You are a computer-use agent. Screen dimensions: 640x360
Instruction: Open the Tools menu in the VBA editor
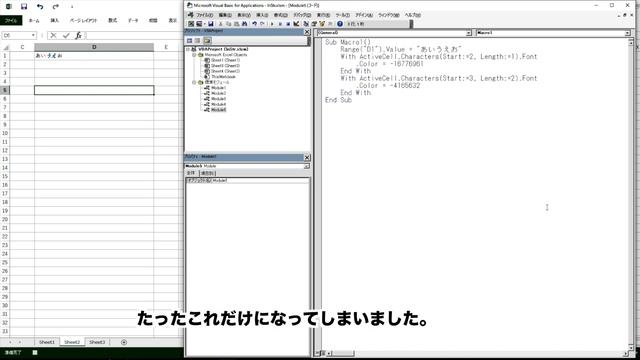342,15
